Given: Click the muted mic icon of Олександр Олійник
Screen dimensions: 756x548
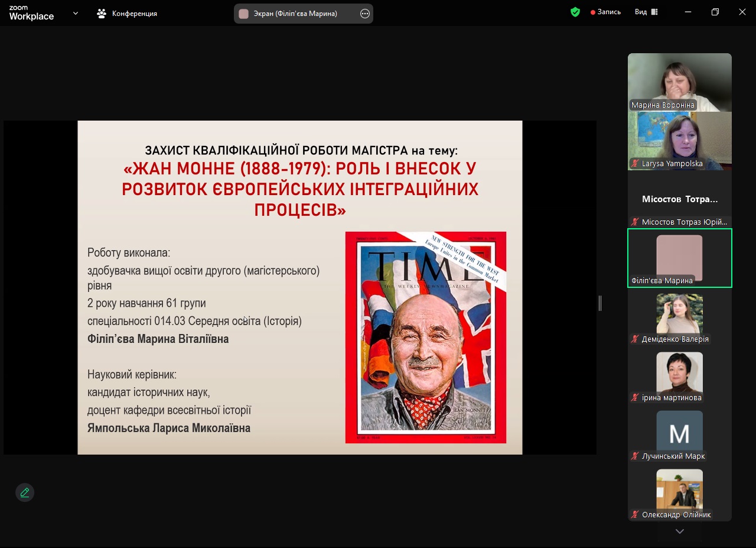Looking at the screenshot, I should coord(635,515).
